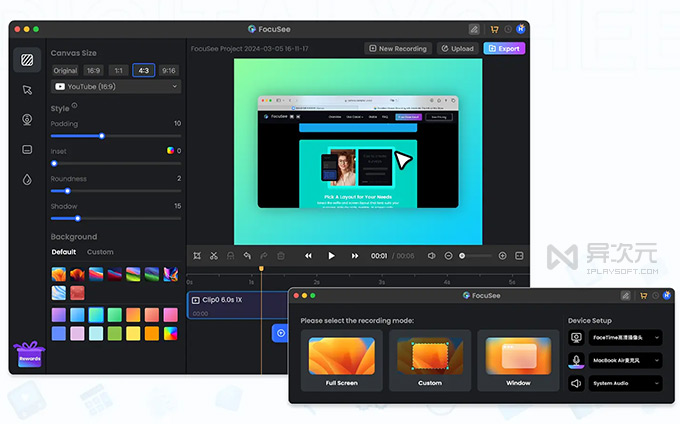Open the cursor settings sidebar icon

pyautogui.click(x=27, y=90)
